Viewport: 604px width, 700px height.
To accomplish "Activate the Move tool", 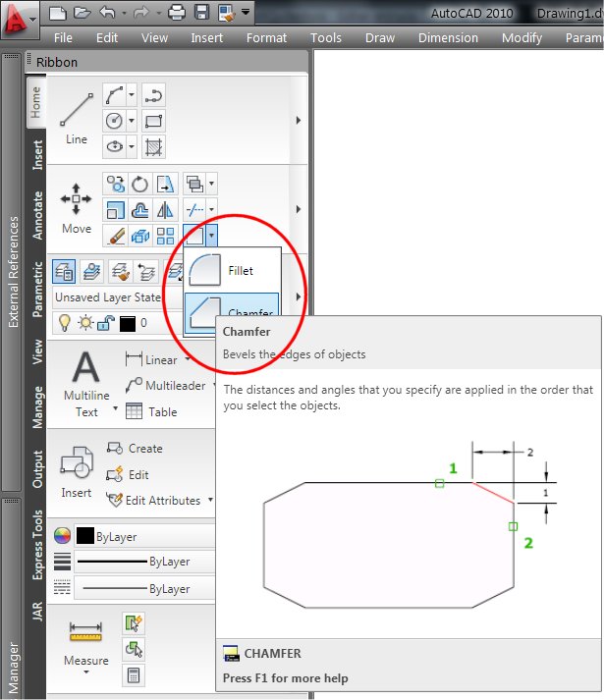I will coord(77,207).
